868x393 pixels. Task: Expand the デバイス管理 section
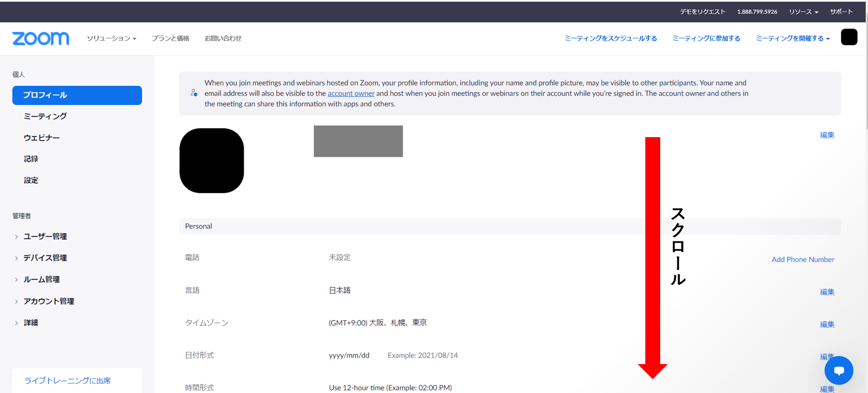pyautogui.click(x=45, y=258)
